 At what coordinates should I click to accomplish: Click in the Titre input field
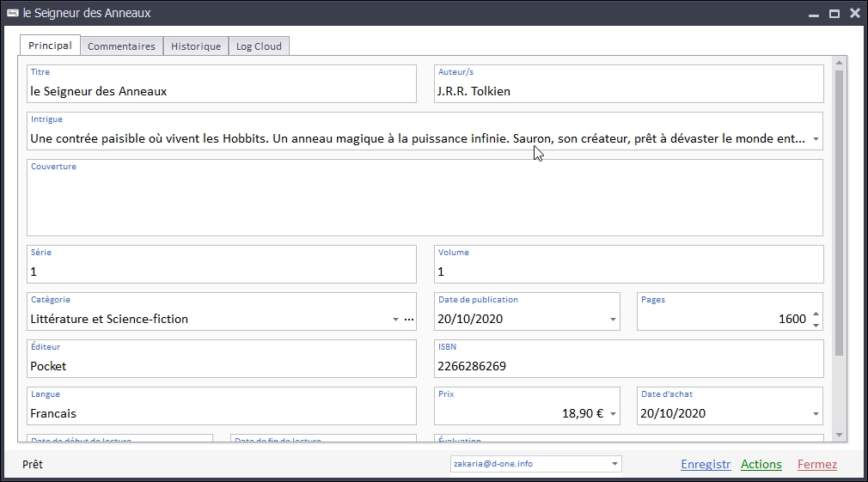(221, 91)
